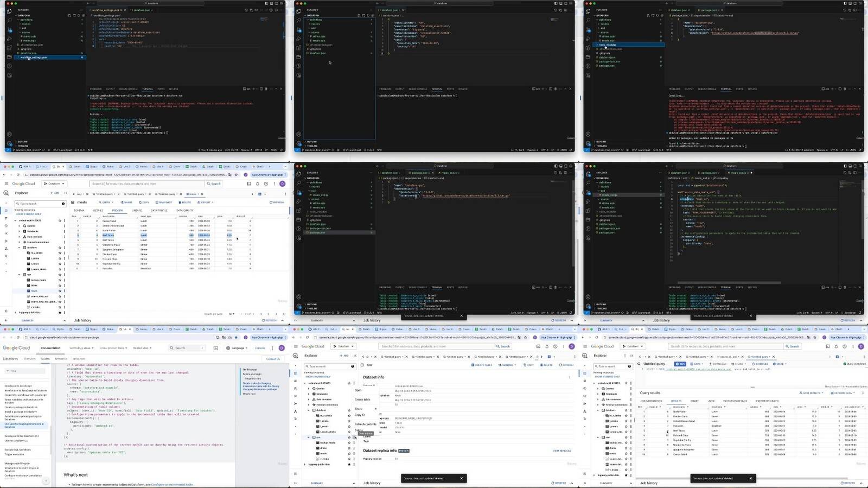The width and height of the screenshot is (868, 488).
Task: Open drinks table actions menu in Dataset info window
Action: click(354, 448)
